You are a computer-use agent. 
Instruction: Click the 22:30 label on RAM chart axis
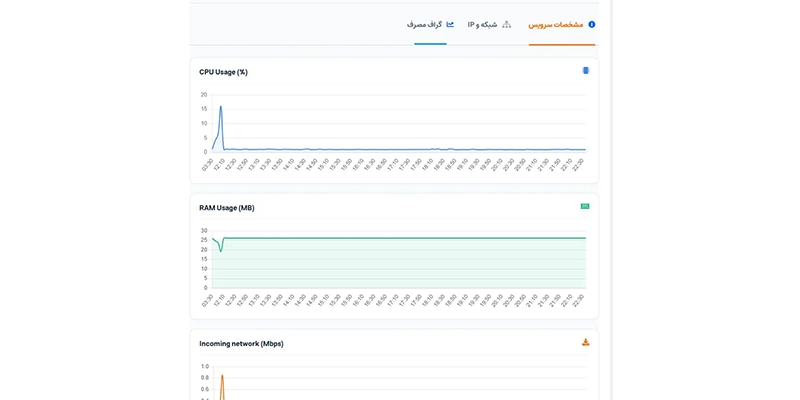[x=579, y=300]
